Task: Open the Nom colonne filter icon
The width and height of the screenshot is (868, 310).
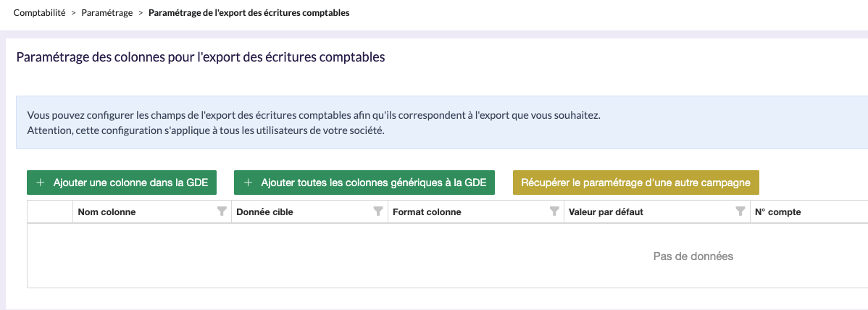Action: click(222, 211)
